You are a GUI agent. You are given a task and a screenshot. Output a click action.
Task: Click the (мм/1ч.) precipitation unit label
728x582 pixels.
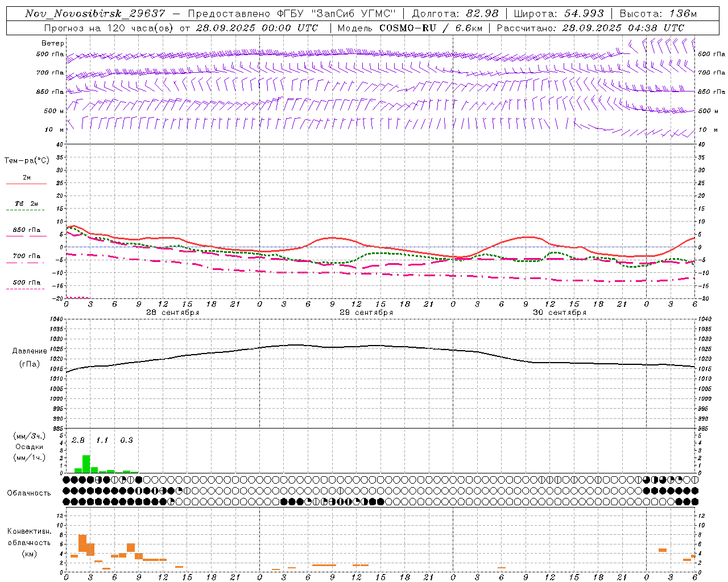[30, 458]
